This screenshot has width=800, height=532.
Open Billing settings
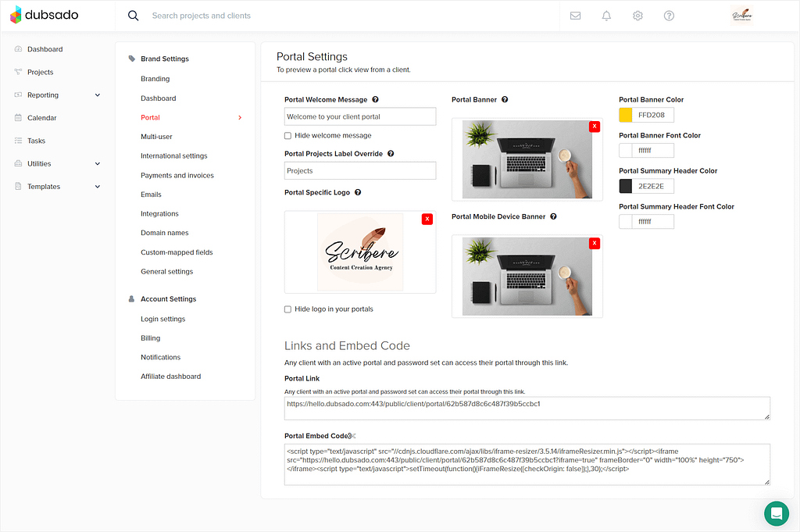pos(151,338)
